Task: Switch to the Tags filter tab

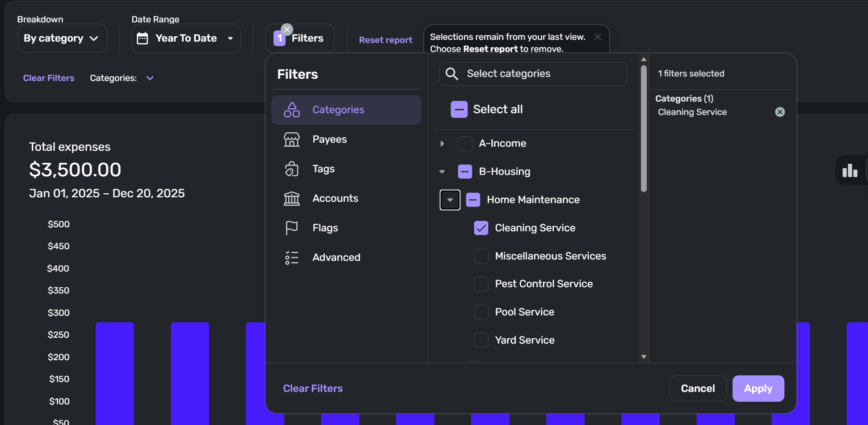Action: (323, 169)
